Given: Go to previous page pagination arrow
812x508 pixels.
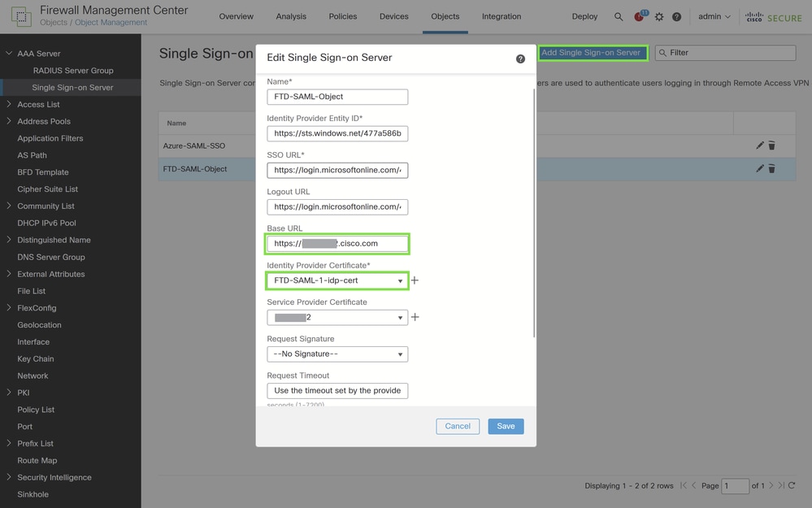Looking at the screenshot, I should (x=694, y=485).
